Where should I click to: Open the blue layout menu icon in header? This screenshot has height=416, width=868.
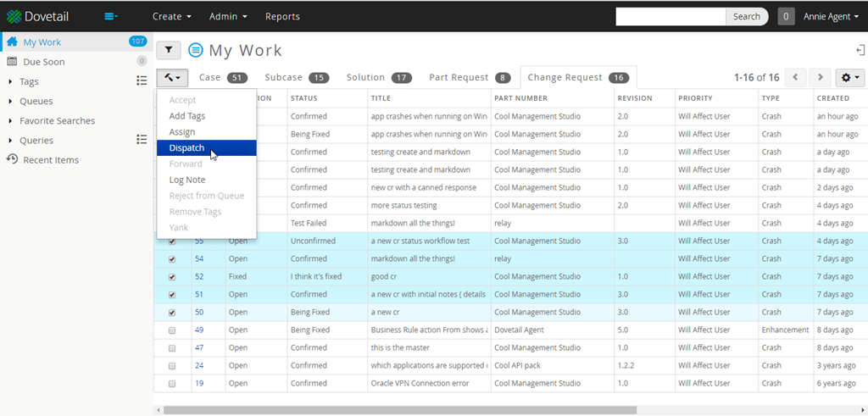coord(111,17)
